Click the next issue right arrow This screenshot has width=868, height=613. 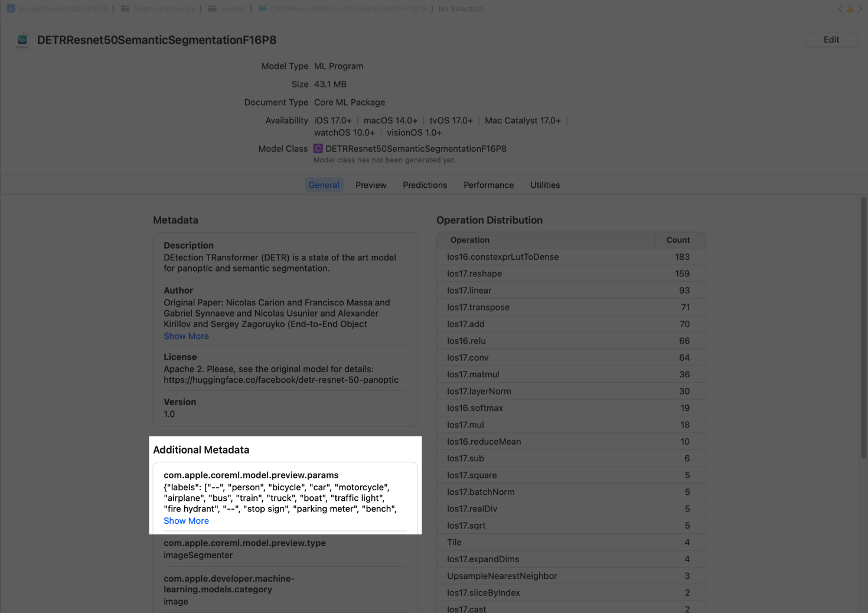pyautogui.click(x=860, y=9)
